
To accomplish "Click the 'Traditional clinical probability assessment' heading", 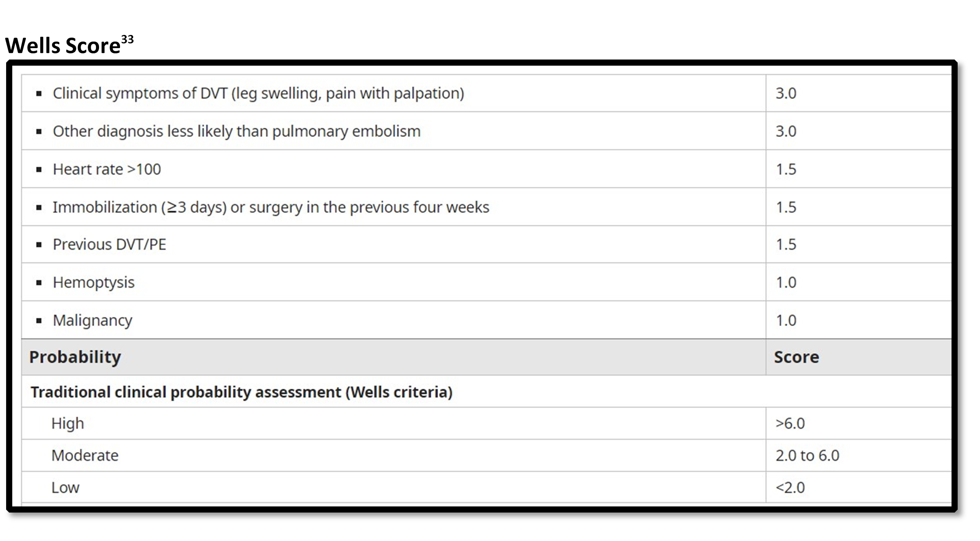I will click(x=241, y=392).
